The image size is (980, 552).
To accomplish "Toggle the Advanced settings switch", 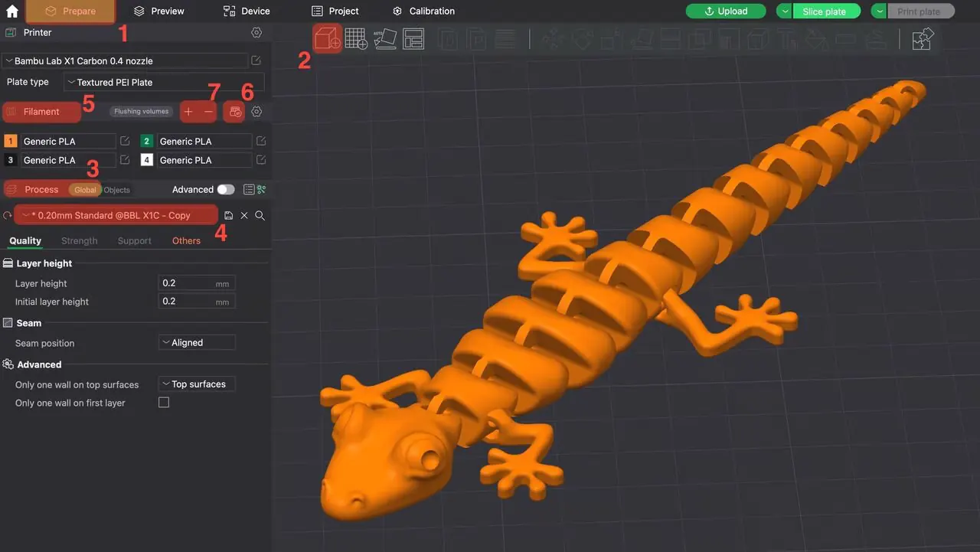I will 225,189.
